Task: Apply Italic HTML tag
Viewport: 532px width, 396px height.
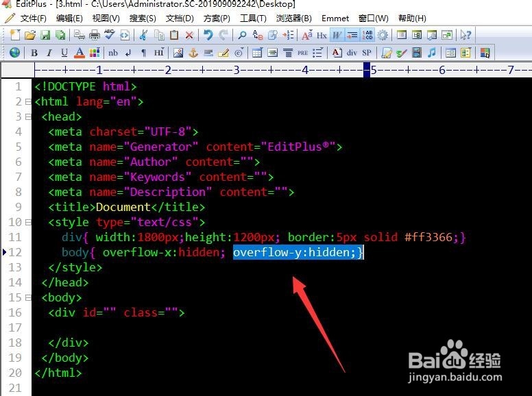Action: pyautogui.click(x=49, y=53)
